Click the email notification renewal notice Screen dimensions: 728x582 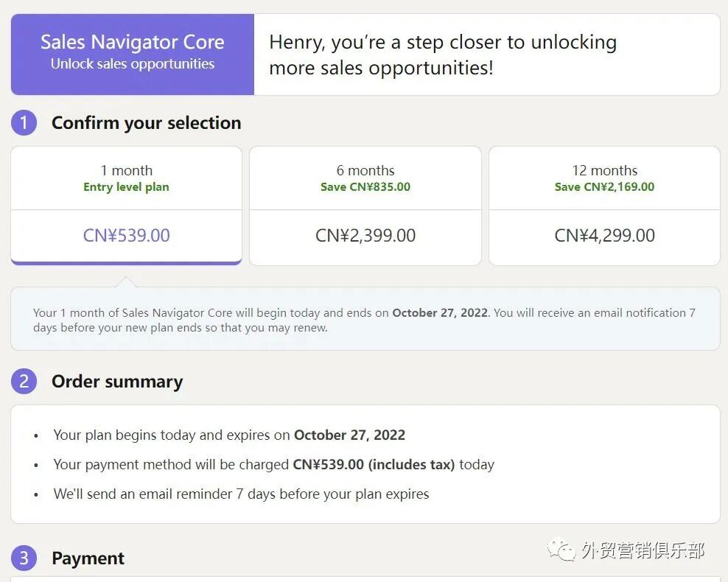tap(364, 320)
